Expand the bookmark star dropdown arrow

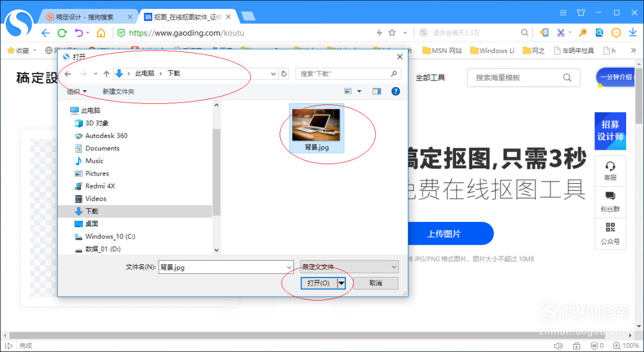tap(405, 33)
